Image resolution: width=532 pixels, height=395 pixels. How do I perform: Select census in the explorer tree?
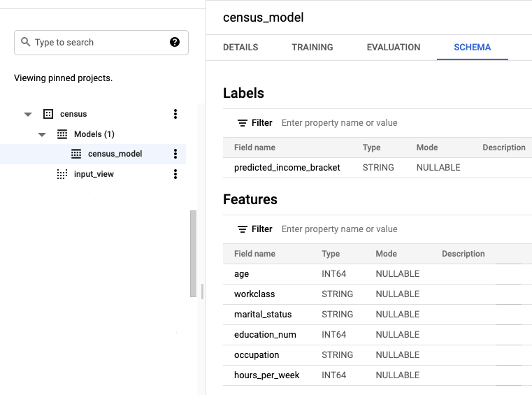[x=73, y=114]
